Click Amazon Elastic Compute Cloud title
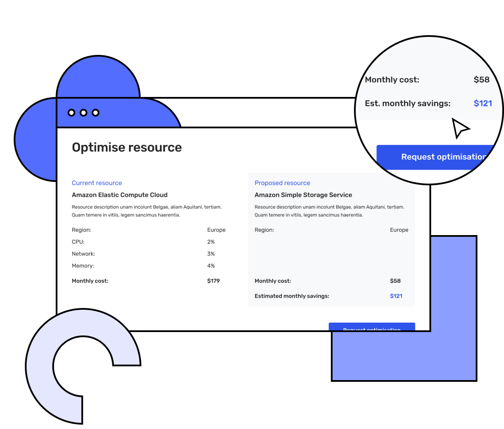The image size is (504, 429). (x=120, y=195)
